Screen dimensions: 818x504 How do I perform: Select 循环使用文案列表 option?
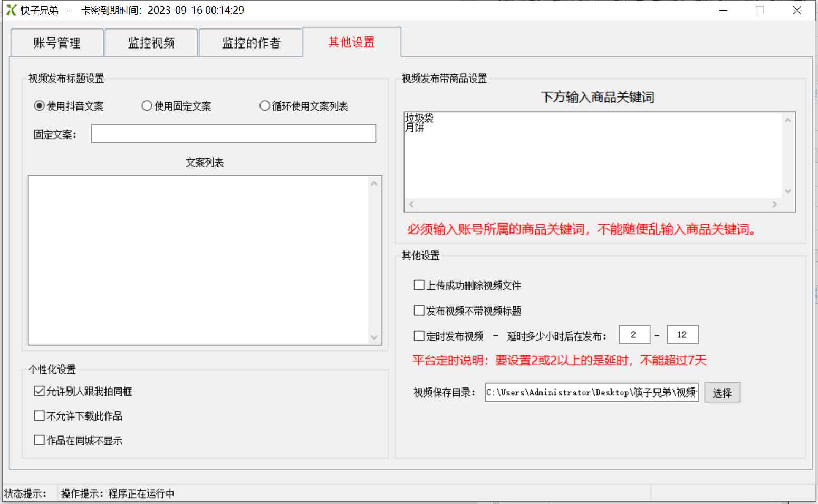click(x=265, y=105)
